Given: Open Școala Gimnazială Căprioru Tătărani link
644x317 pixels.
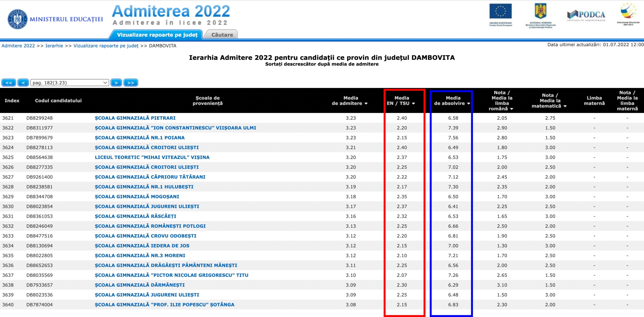Looking at the screenshot, I should coord(150,177).
